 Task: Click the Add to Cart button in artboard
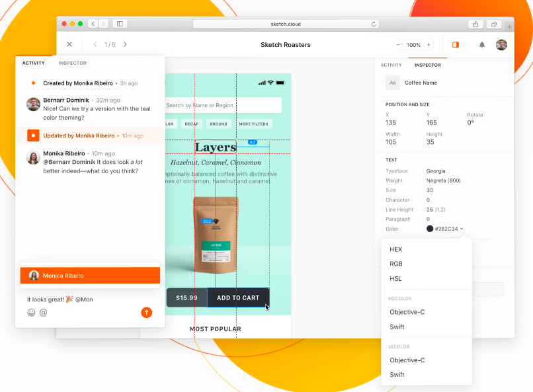click(x=238, y=298)
